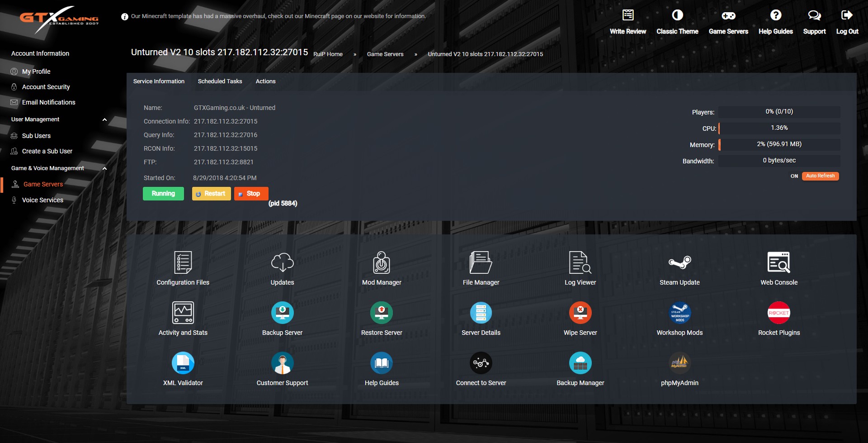Click the Connection Info address 217.182.112.32:27015

[x=226, y=121]
